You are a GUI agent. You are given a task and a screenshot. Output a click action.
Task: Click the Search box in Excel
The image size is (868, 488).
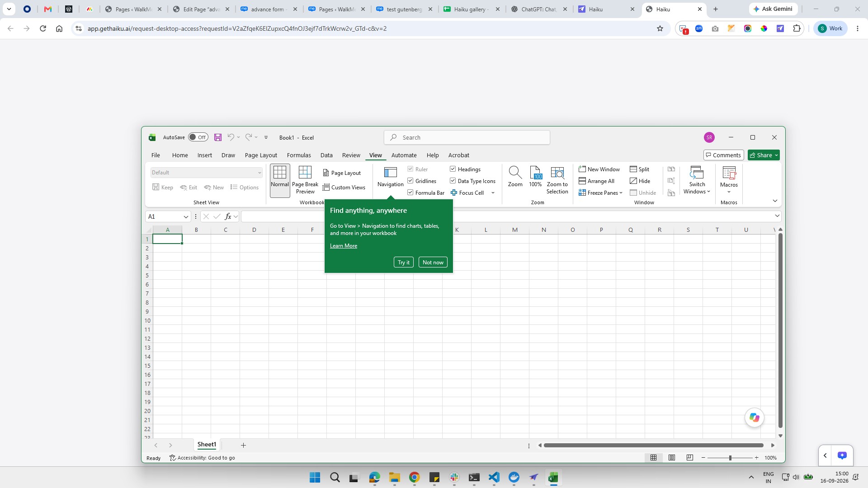(x=467, y=137)
